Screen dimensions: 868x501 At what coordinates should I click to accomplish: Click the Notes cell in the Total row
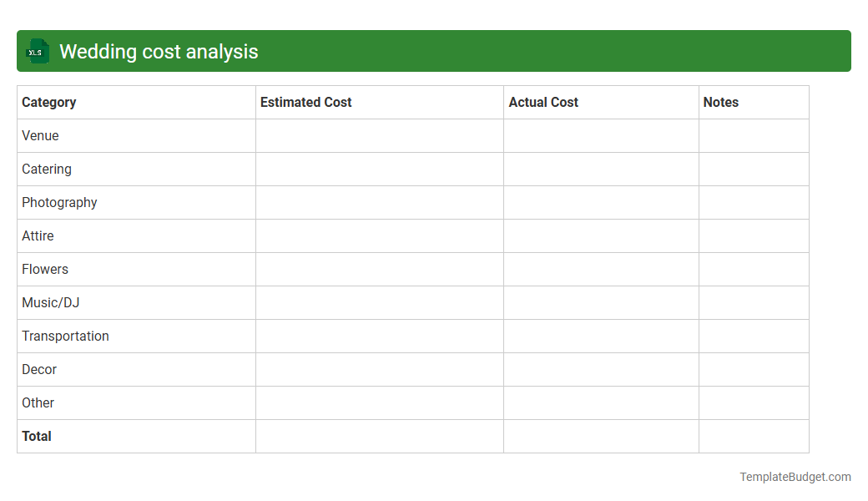pyautogui.click(x=754, y=436)
